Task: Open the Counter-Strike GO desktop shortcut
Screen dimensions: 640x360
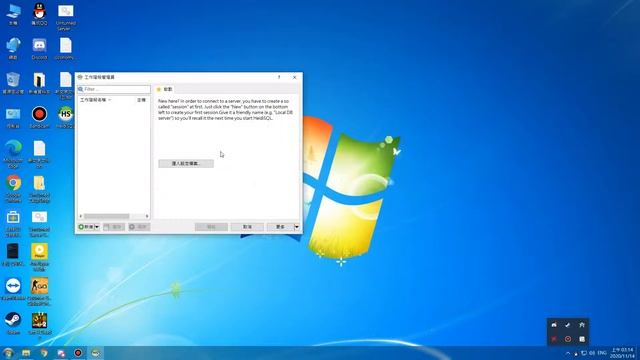Action: coord(39,291)
